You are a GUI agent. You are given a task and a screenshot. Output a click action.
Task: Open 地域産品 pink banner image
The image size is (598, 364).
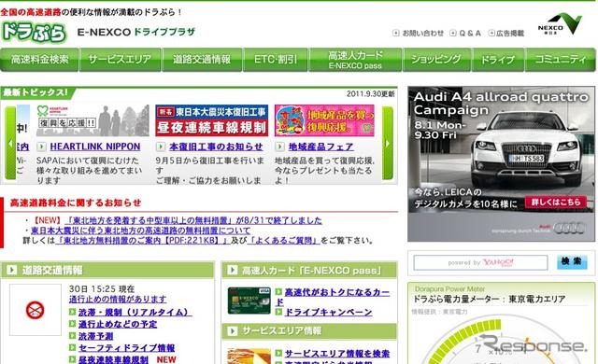pos(324,120)
